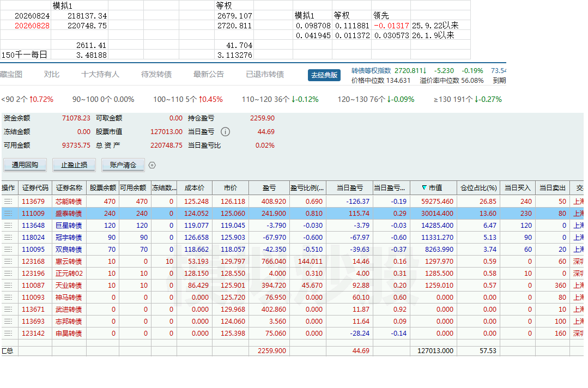Open the 已退市转债 tab
The height and width of the screenshot is (388, 588).
pos(265,75)
